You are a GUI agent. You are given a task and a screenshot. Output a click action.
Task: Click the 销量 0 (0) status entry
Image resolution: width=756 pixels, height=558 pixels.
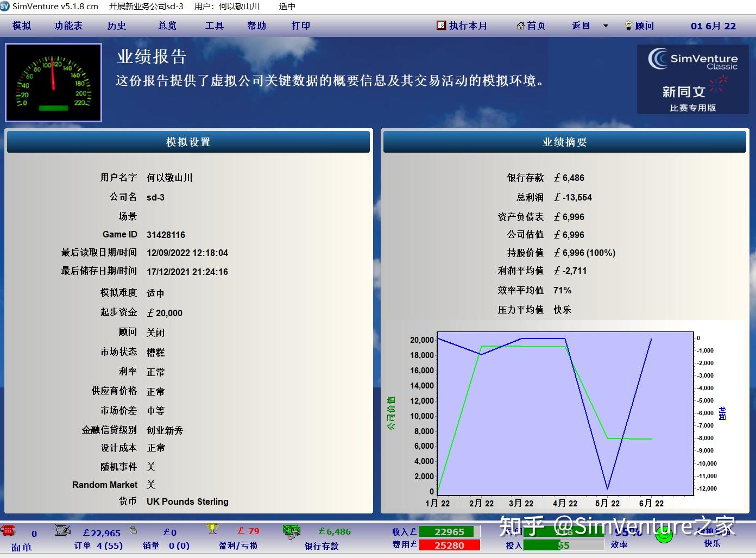166,546
